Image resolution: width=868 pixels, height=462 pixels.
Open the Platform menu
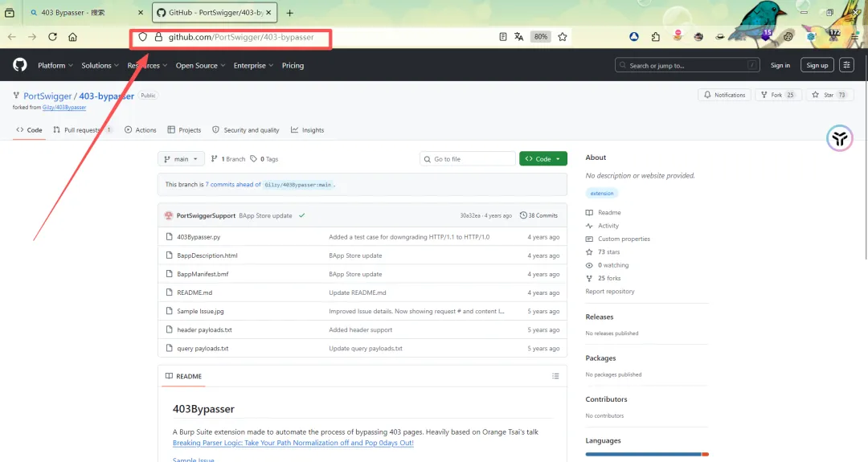coord(55,65)
